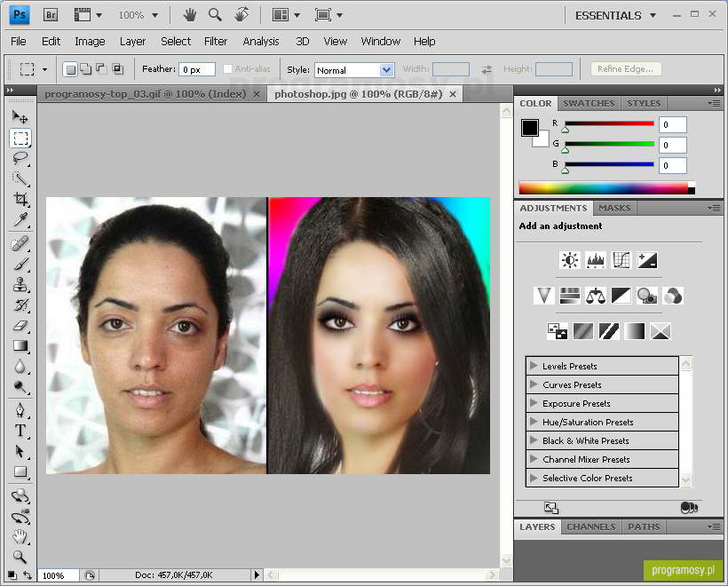This screenshot has width=728, height=586.
Task: Switch to the Swatches tab
Action: [x=589, y=104]
